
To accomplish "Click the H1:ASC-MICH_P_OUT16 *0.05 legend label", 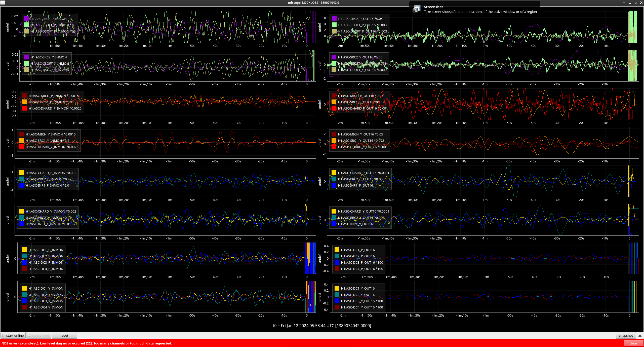I will pyautogui.click(x=360, y=96).
